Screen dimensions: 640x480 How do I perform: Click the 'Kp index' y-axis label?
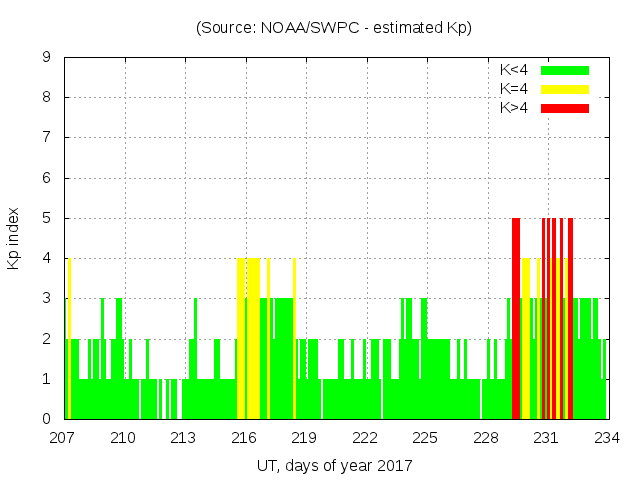pyautogui.click(x=14, y=238)
